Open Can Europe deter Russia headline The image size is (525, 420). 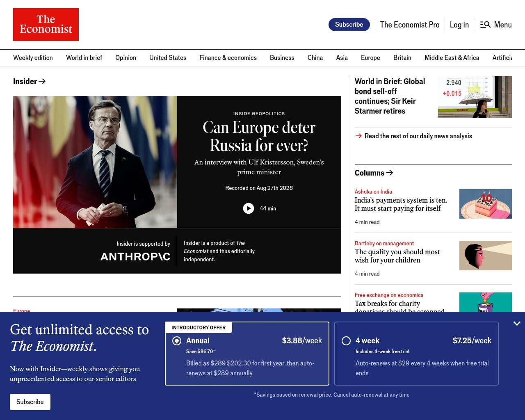pyautogui.click(x=259, y=136)
